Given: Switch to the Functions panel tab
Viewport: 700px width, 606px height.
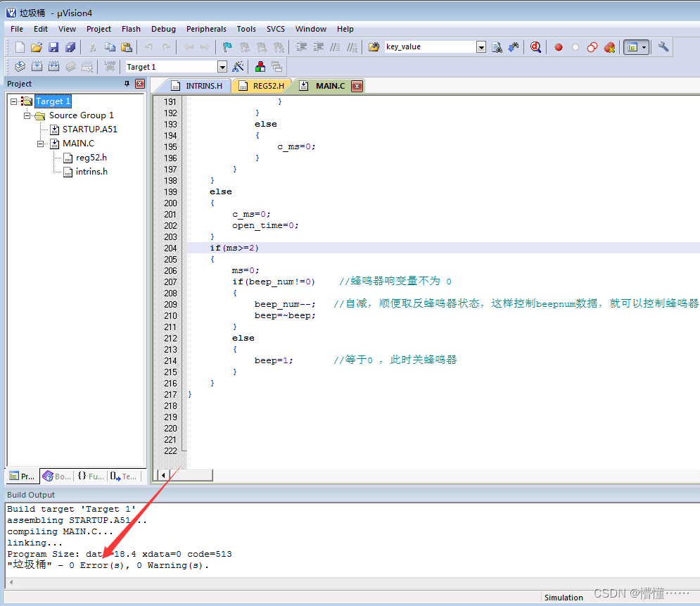Looking at the screenshot, I should pyautogui.click(x=91, y=476).
